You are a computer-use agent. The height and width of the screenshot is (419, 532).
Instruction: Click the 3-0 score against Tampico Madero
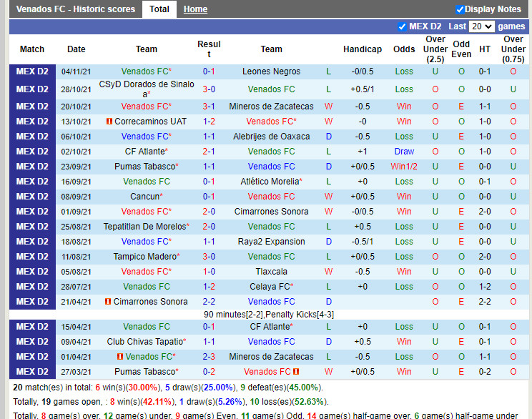point(209,257)
